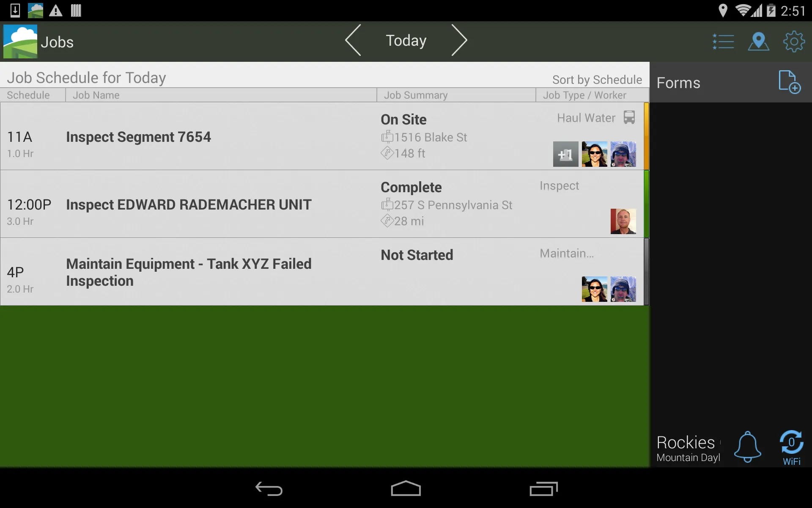
Task: Open the Inspect Segment 7654 job
Action: point(138,137)
